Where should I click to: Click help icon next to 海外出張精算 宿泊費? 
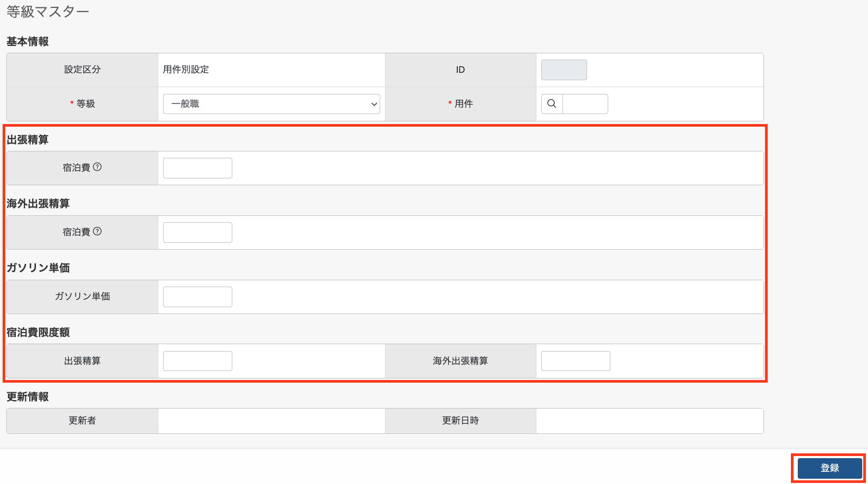click(97, 231)
